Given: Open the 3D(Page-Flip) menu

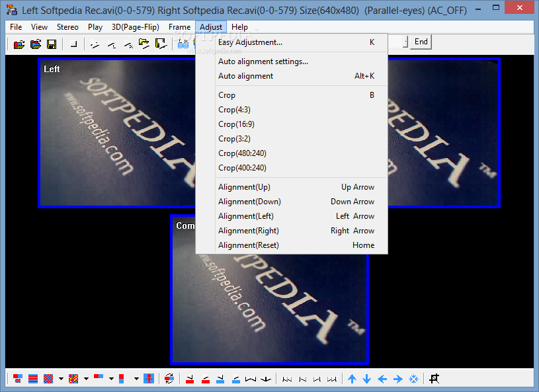Looking at the screenshot, I should click(x=135, y=27).
